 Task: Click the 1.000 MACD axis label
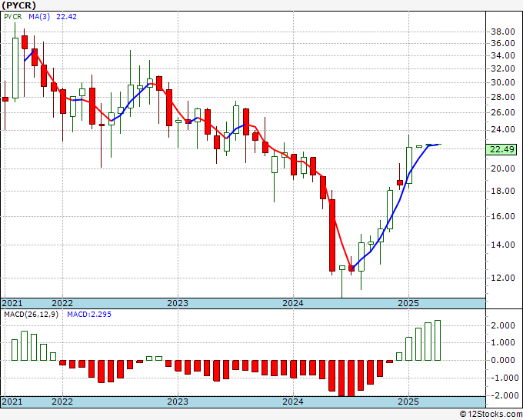[x=505, y=342]
